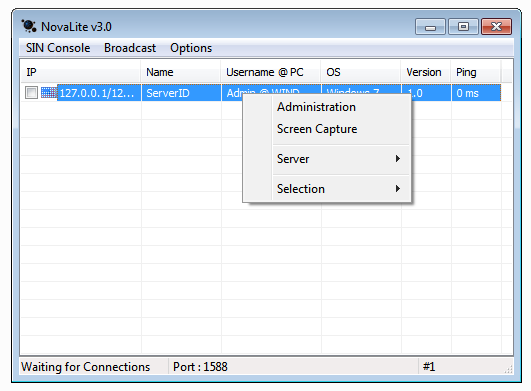The image size is (531, 391).
Task: Sort by the Version column header
Action: 426,72
